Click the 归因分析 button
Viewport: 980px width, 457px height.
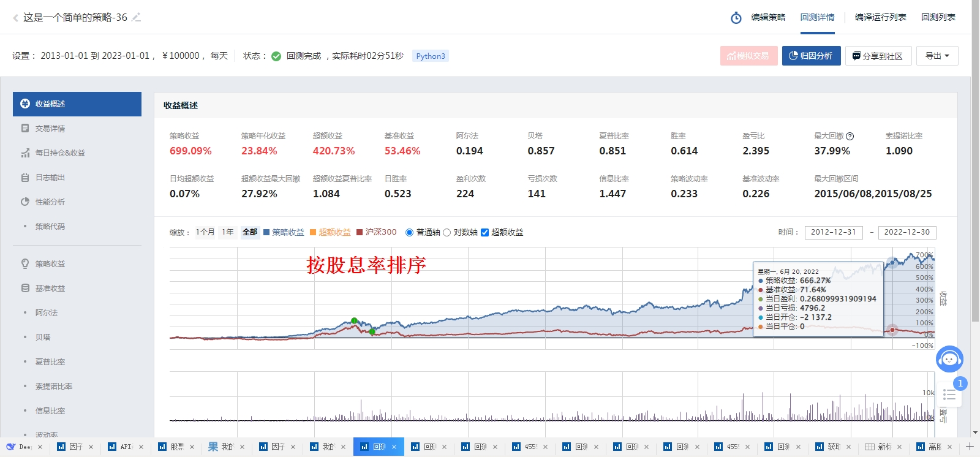(811, 56)
